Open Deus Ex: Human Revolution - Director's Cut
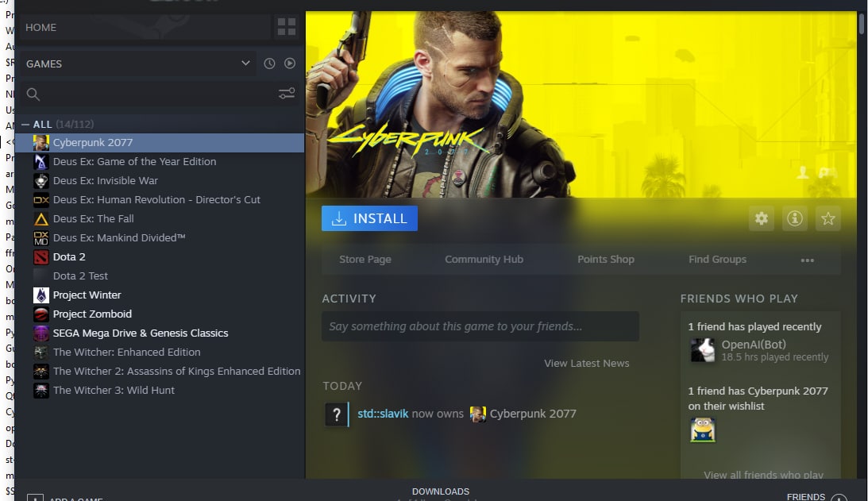 (160, 200)
